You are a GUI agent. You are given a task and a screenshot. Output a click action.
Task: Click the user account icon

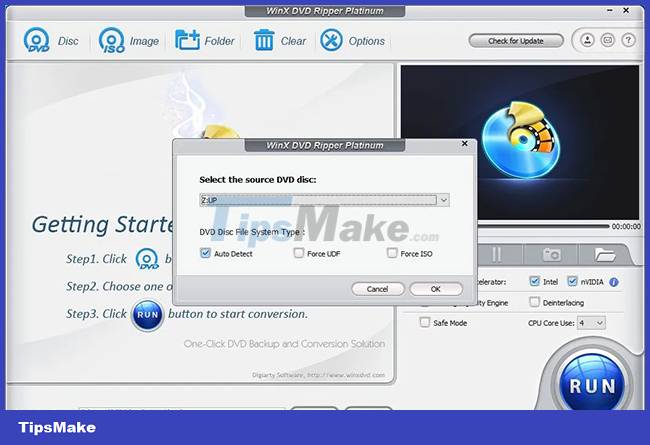point(587,40)
